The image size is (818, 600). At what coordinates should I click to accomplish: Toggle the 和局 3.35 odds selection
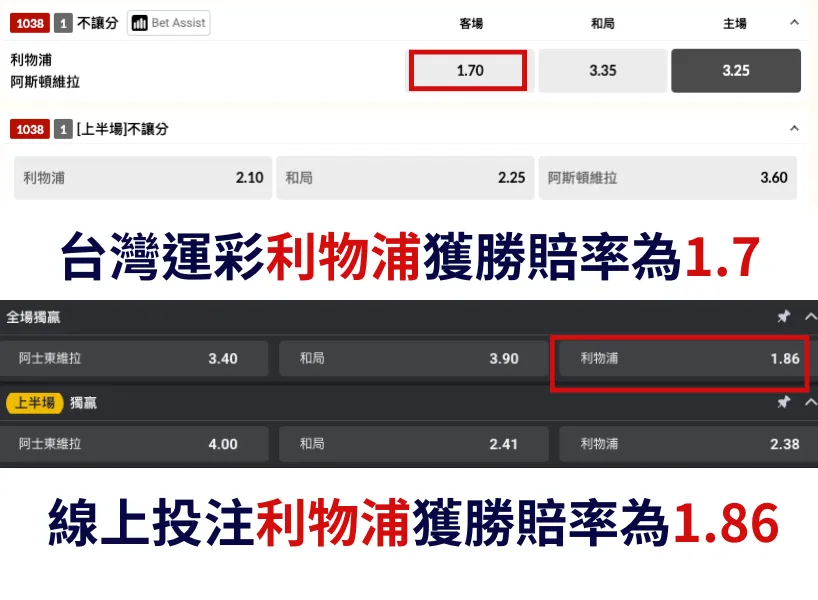pyautogui.click(x=602, y=70)
